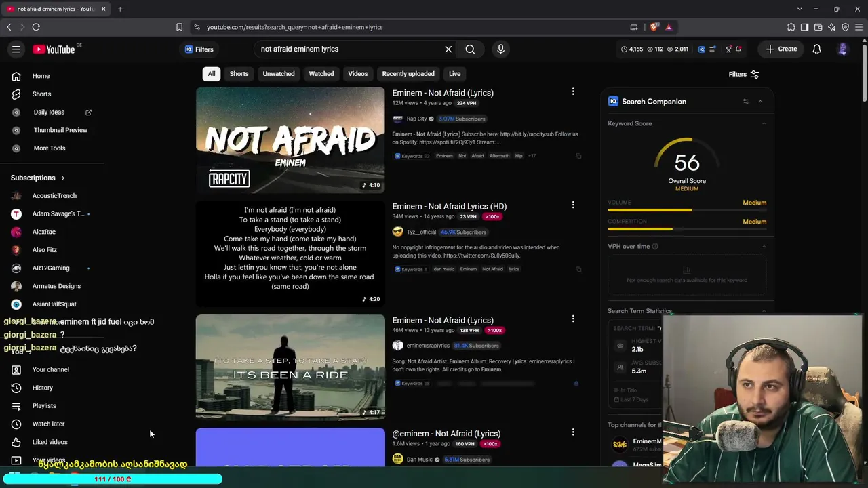Image resolution: width=868 pixels, height=488 pixels.
Task: Collapse the VPH over time section
Action: 764,247
